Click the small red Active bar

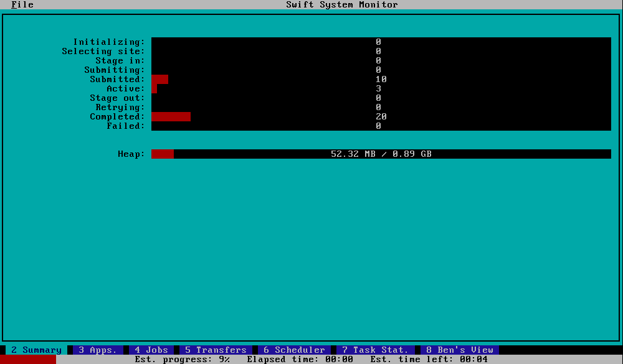point(154,88)
